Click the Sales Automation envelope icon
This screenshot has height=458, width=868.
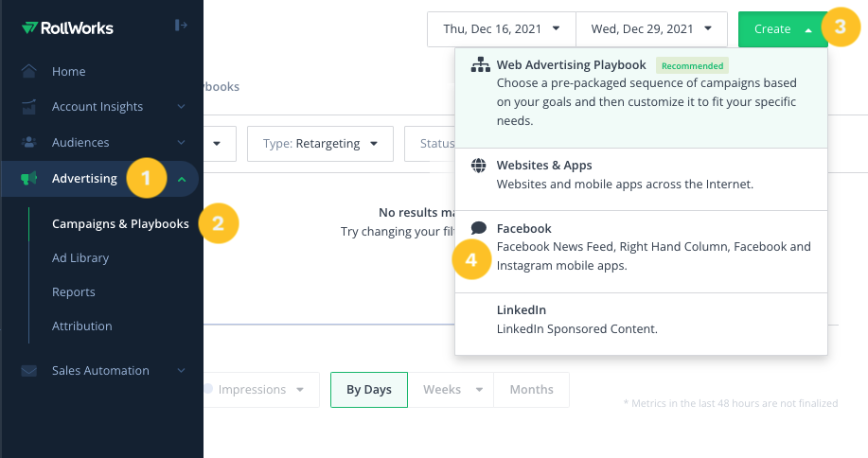[28, 371]
